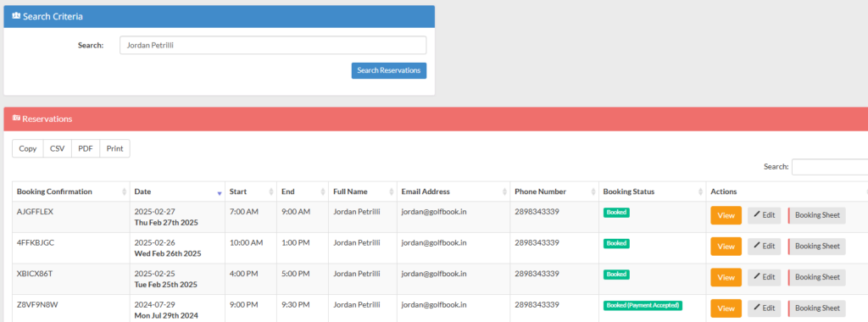Click date Mon Jul 29th 2024

click(x=166, y=315)
